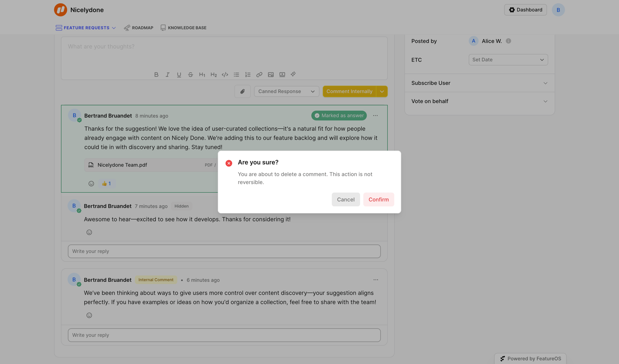Screen dimensions: 619x364
Task: Open the emoji picker on the hidden comment
Action: point(89,232)
